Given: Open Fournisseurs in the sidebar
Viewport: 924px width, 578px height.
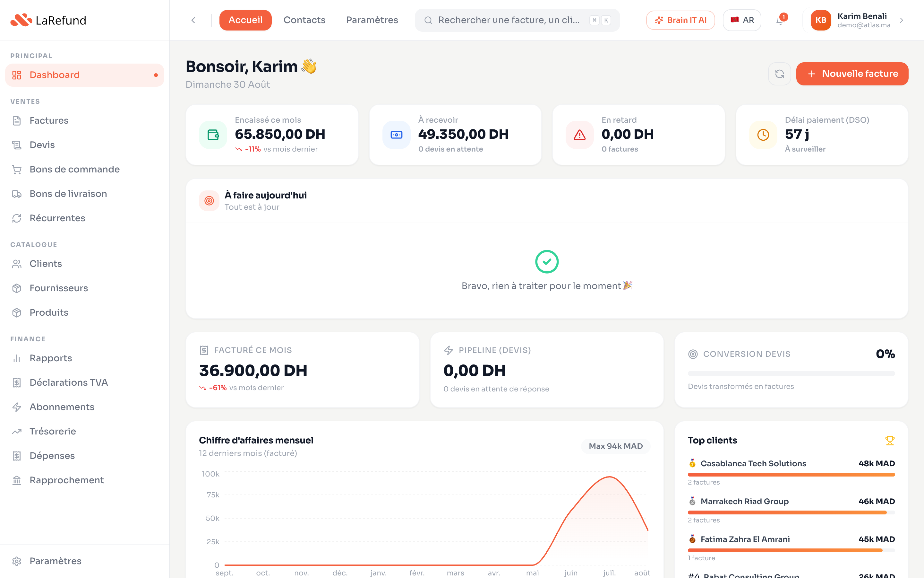Looking at the screenshot, I should tap(84, 288).
